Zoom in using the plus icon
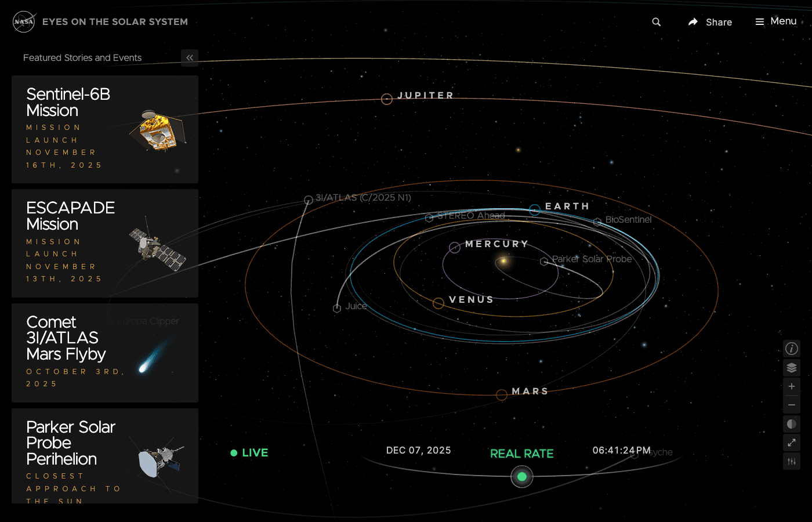Image resolution: width=812 pixels, height=522 pixels. [x=791, y=386]
